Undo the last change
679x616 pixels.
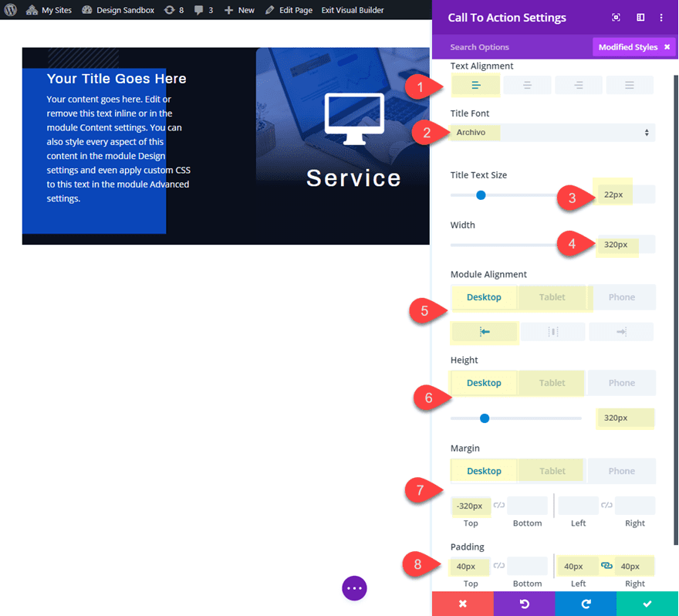tap(524, 604)
